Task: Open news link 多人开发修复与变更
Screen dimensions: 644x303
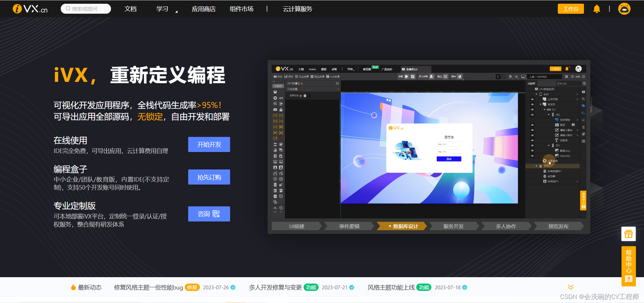Action: click(275, 288)
